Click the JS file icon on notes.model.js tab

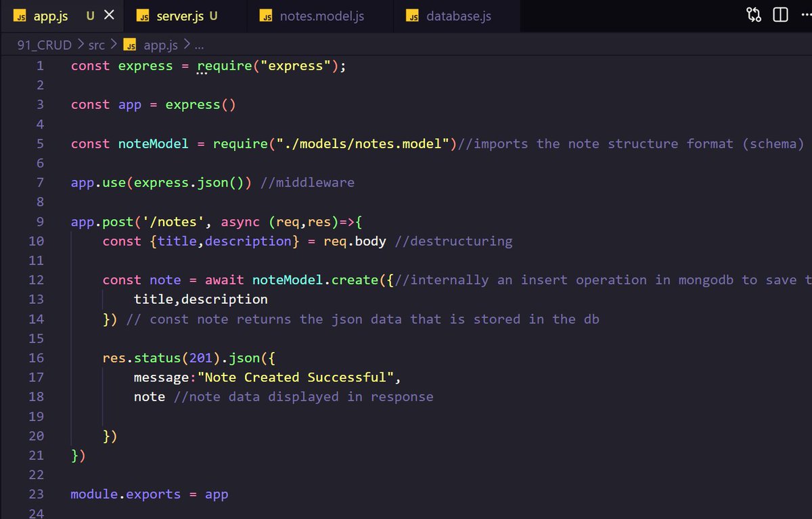coord(267,16)
